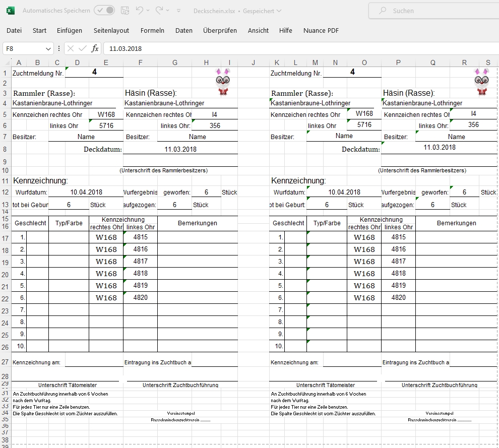Save the workbook with the Save icon
The height and width of the screenshot is (448, 499).
click(125, 11)
